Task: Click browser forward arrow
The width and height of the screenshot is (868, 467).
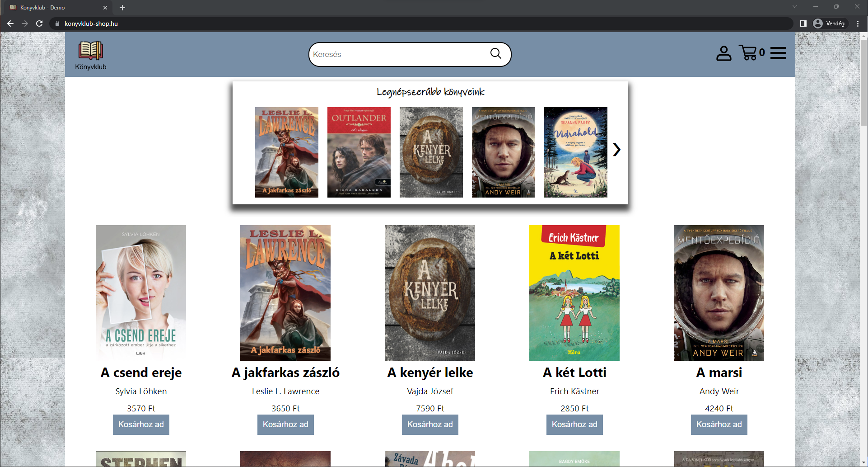Action: click(x=25, y=24)
